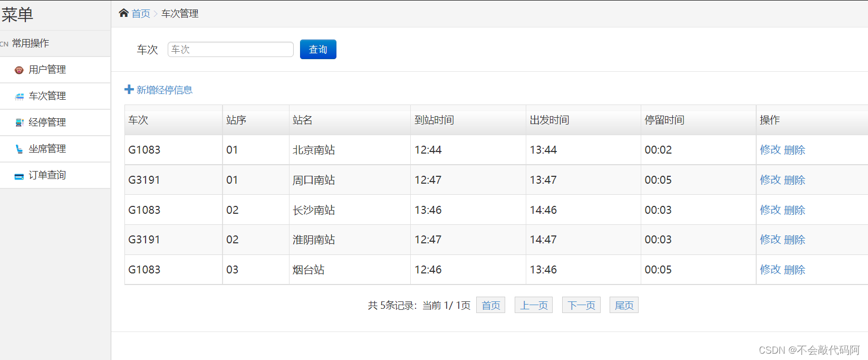The height and width of the screenshot is (360, 868).
Task: Click 修改 for G1083 北京南站 row
Action: [770, 150]
